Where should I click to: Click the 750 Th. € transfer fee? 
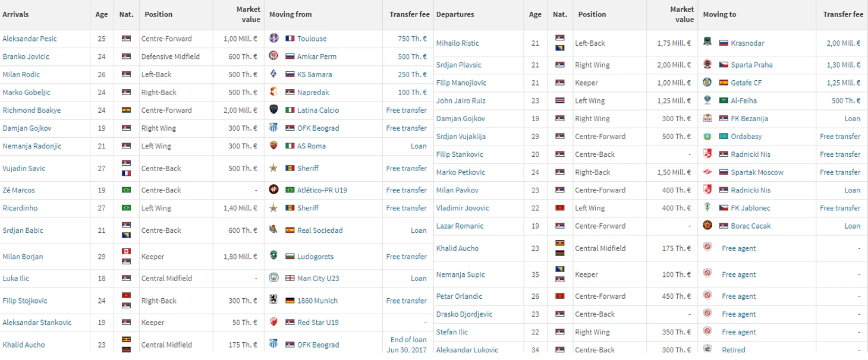pos(412,39)
